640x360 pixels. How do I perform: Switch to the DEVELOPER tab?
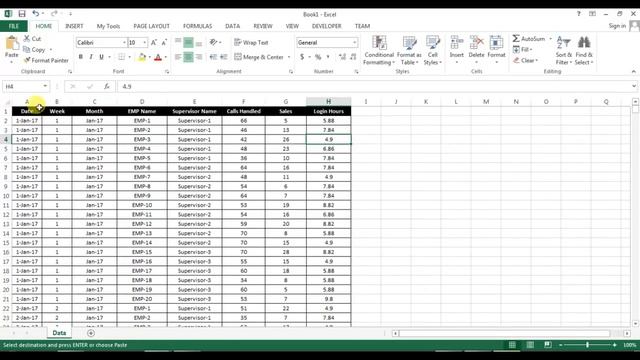point(327,26)
